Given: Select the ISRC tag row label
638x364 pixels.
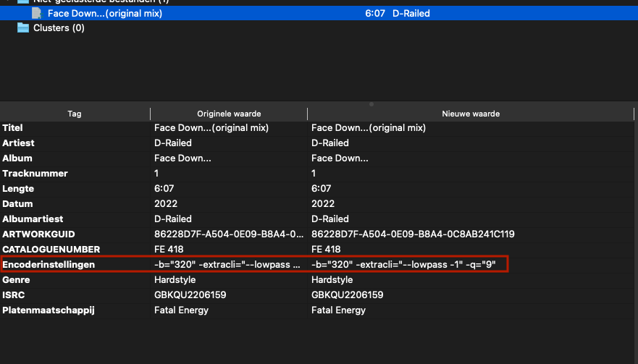Looking at the screenshot, I should coord(14,295).
